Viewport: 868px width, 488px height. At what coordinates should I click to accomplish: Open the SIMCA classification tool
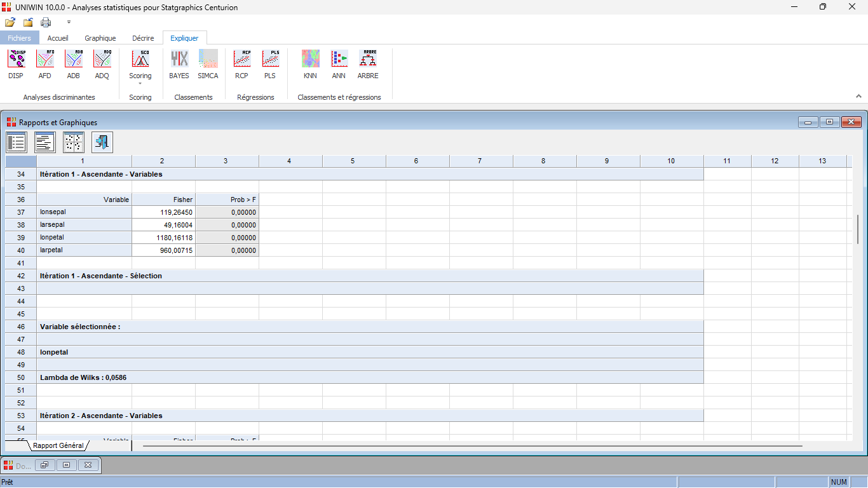click(x=208, y=65)
